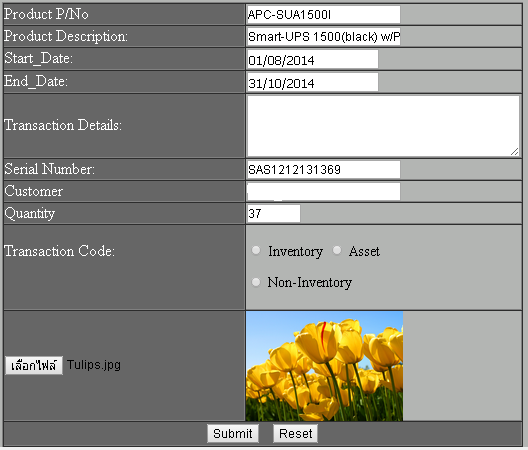
Task: Click the Serial Number input field
Action: pos(323,169)
